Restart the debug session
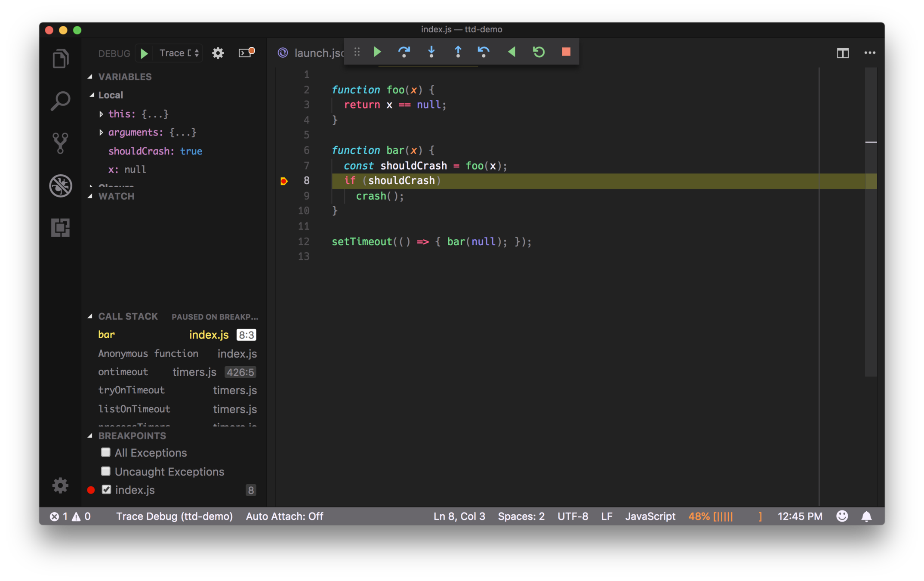 (539, 52)
